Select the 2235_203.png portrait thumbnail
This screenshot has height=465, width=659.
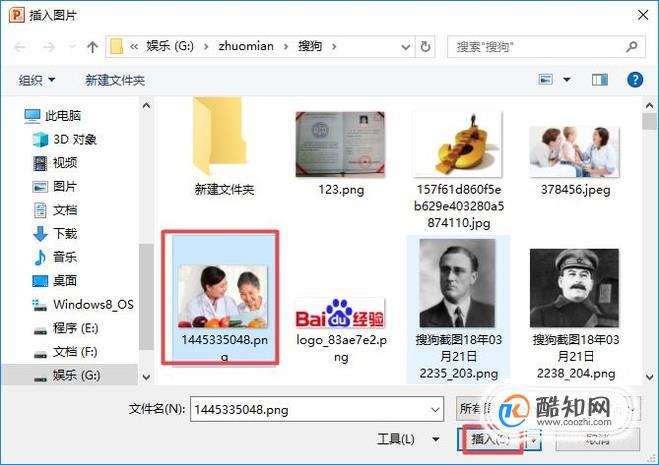458,283
